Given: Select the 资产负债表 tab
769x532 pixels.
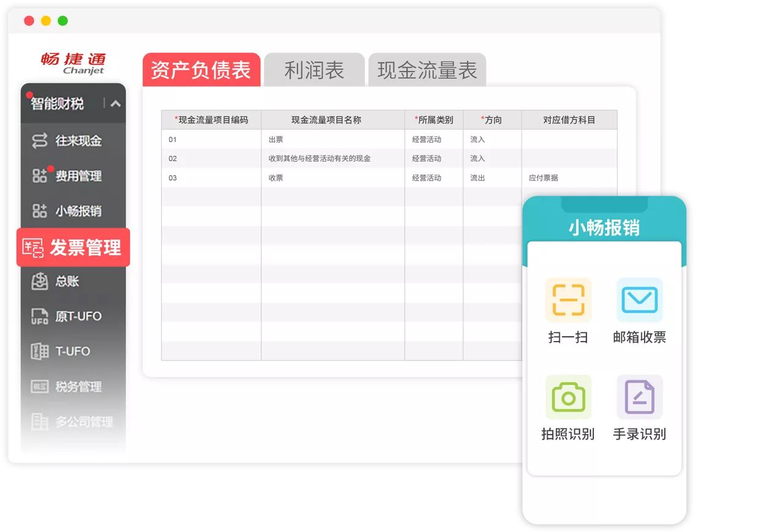Looking at the screenshot, I should (201, 70).
